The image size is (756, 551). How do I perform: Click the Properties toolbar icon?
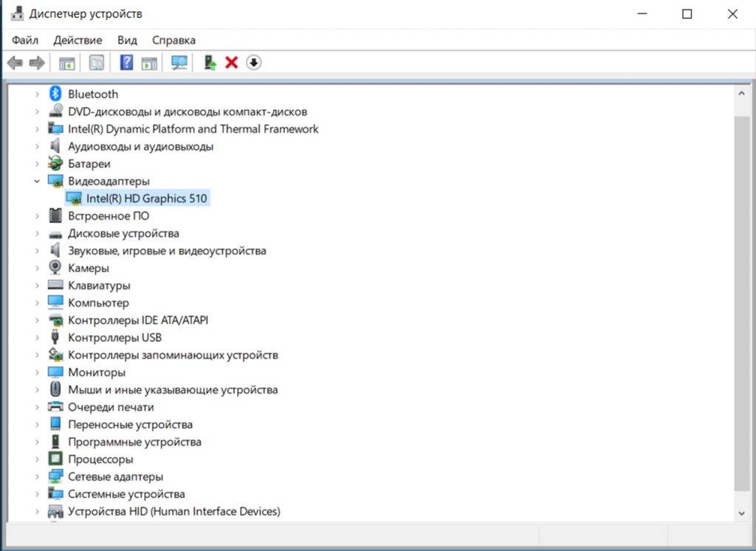tap(96, 63)
